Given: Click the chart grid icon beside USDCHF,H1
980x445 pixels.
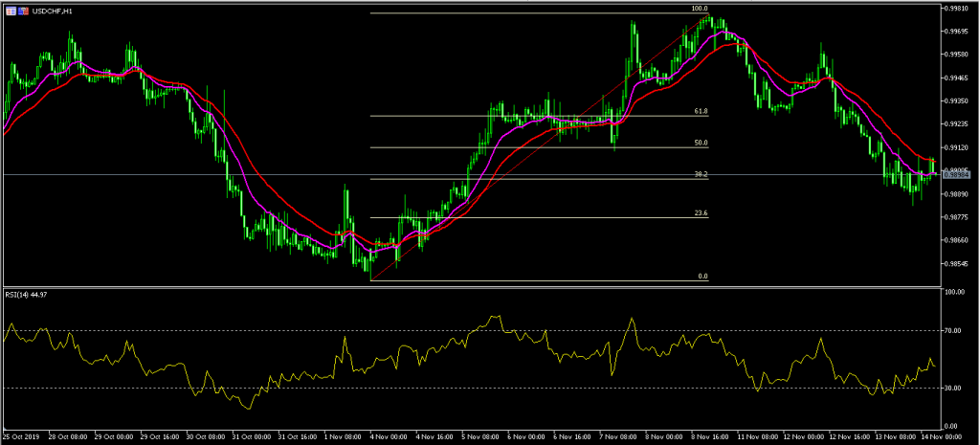Looking at the screenshot, I should click(x=11, y=11).
